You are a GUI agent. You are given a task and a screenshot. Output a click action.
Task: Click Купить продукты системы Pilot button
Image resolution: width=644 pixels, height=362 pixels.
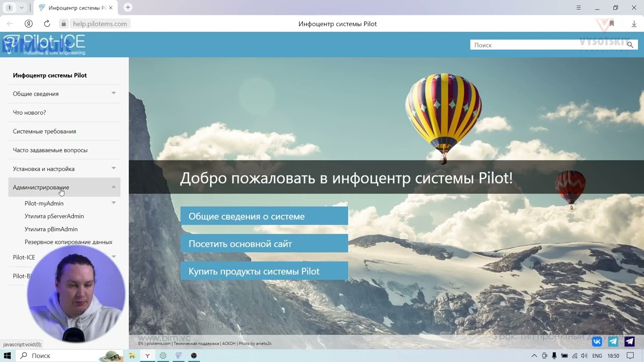(264, 271)
